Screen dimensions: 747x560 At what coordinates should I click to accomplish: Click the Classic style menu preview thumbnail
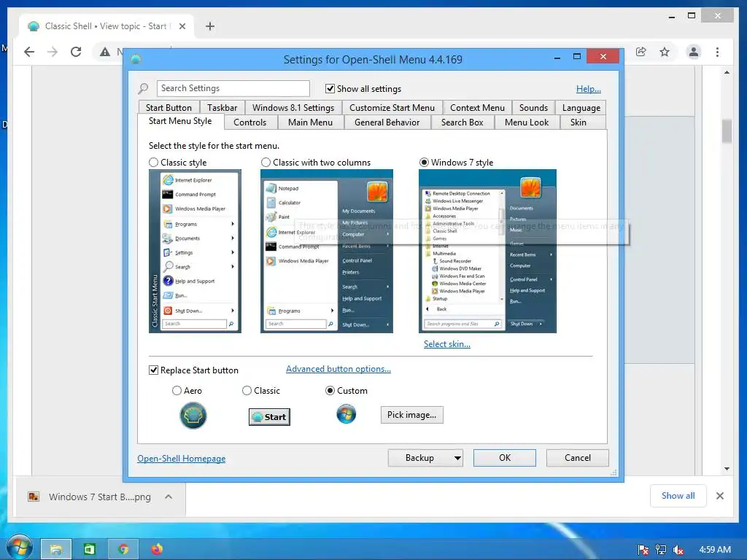point(195,251)
